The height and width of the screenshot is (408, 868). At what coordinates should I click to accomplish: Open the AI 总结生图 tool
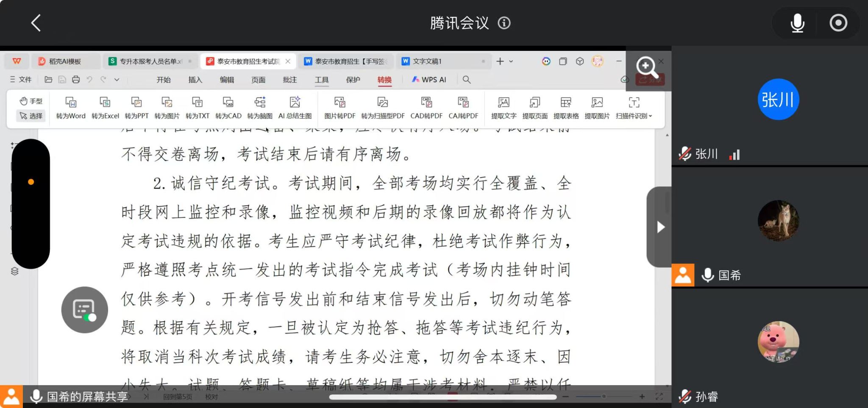pyautogui.click(x=295, y=108)
